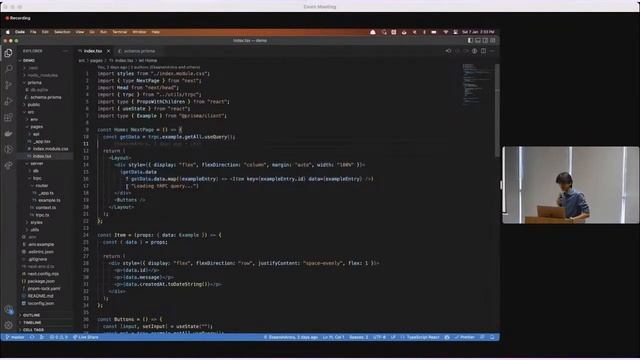Open Explorer panel ellipsis actions
Viewport: 640px width, 360px height.
[x=65, y=51]
